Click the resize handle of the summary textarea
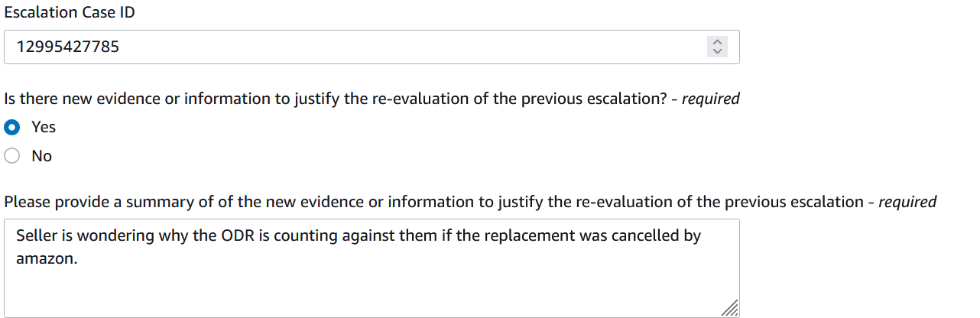980x318 pixels. tap(731, 308)
